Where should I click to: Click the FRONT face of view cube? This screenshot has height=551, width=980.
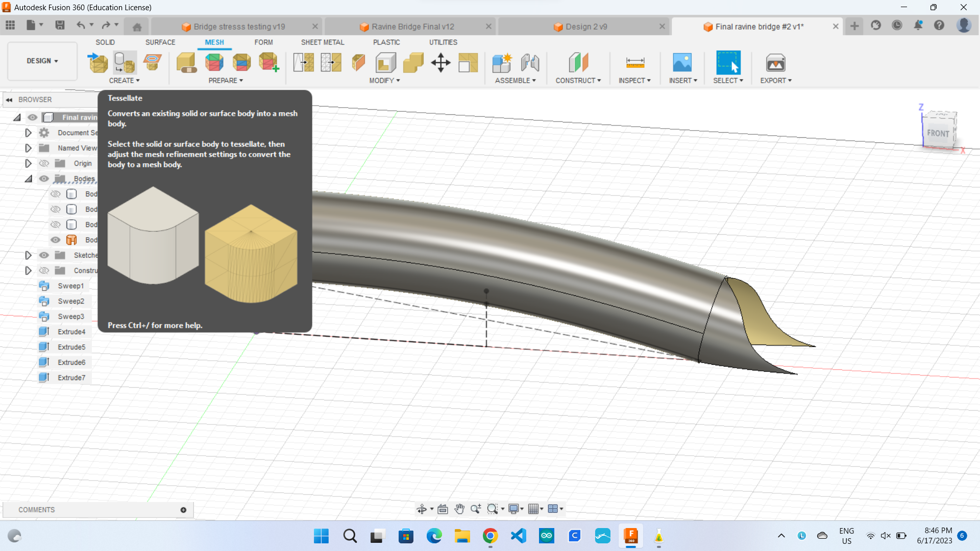938,133
